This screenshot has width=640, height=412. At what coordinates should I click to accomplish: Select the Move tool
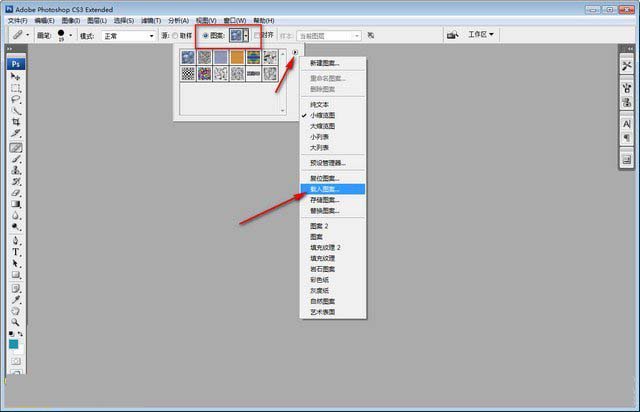tap(16, 76)
